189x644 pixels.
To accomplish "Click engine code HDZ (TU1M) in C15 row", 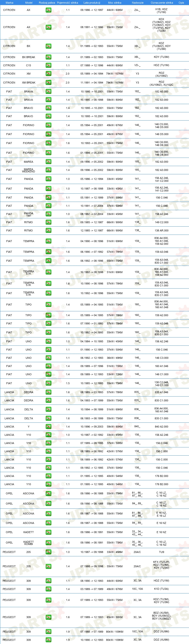I will click(161, 65).
